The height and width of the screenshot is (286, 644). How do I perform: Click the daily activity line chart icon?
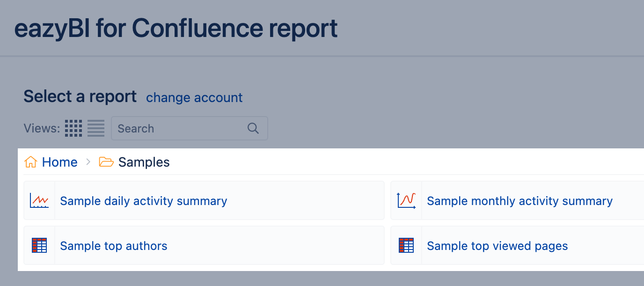39,200
